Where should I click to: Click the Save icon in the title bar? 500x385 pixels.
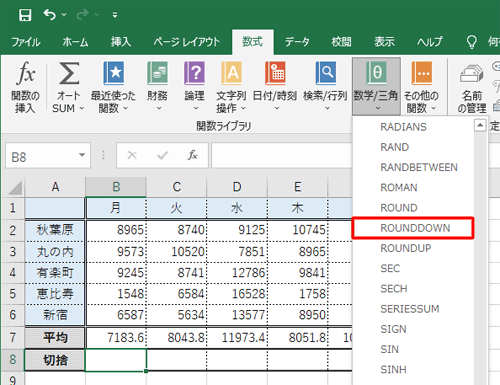point(25,15)
